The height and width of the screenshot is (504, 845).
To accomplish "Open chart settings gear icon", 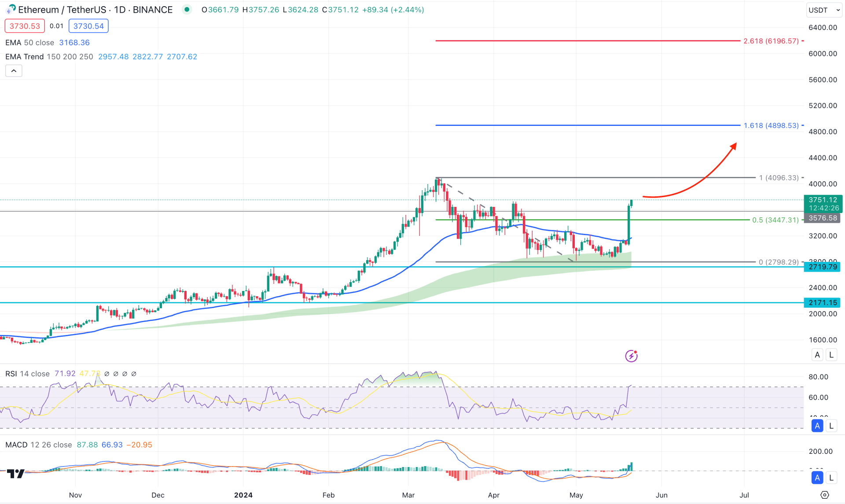I will click(825, 495).
